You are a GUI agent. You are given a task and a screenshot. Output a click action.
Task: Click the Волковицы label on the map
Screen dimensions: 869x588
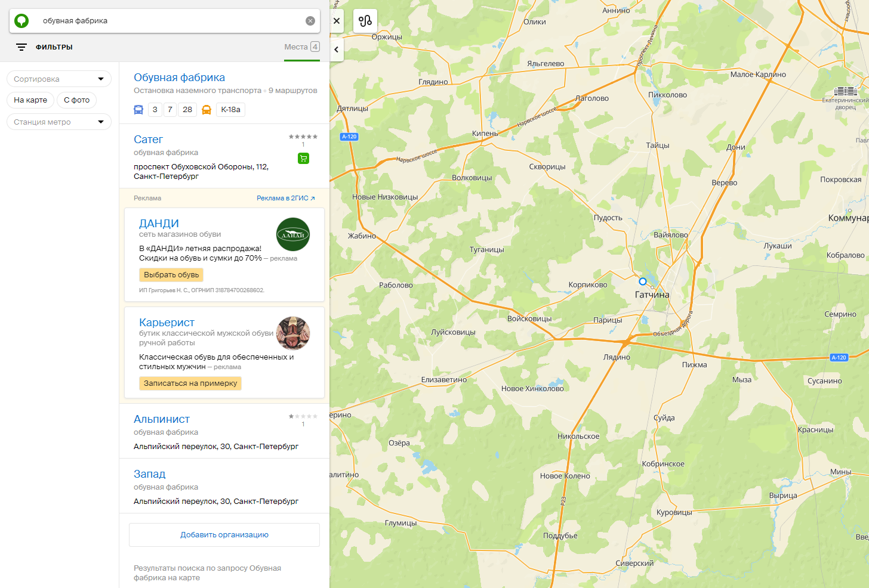coord(472,178)
